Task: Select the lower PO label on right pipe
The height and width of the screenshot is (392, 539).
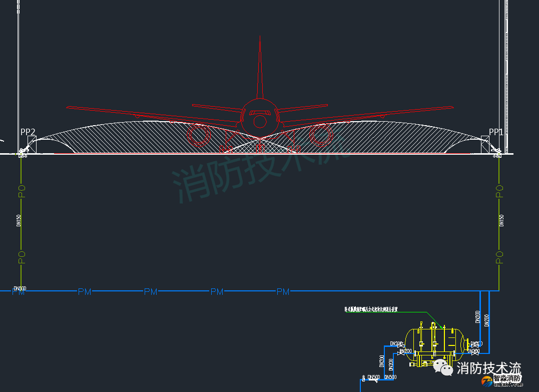Action: [499, 257]
